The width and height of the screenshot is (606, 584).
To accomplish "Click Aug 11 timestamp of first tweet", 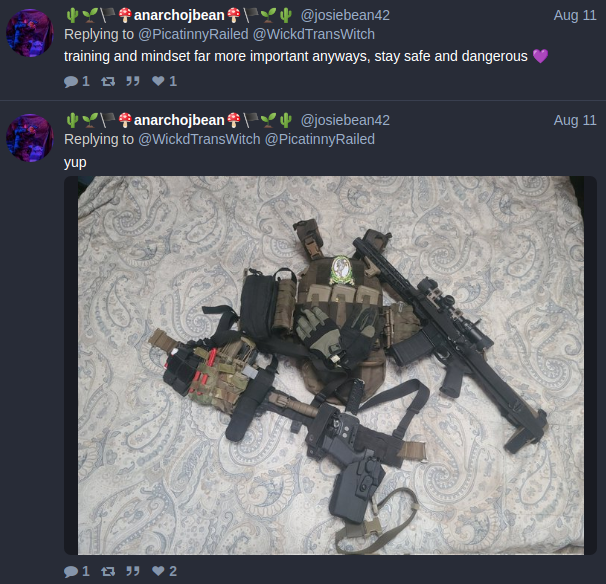I will point(575,15).
